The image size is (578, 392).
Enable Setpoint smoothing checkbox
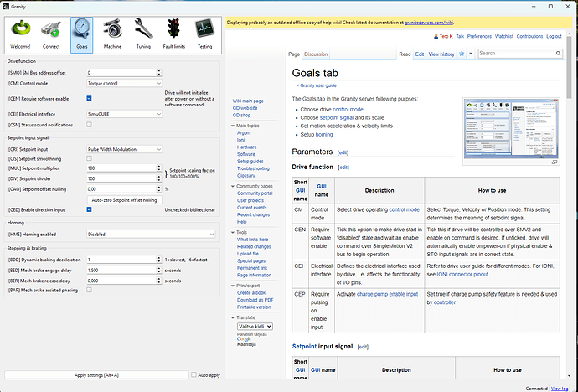(x=89, y=158)
